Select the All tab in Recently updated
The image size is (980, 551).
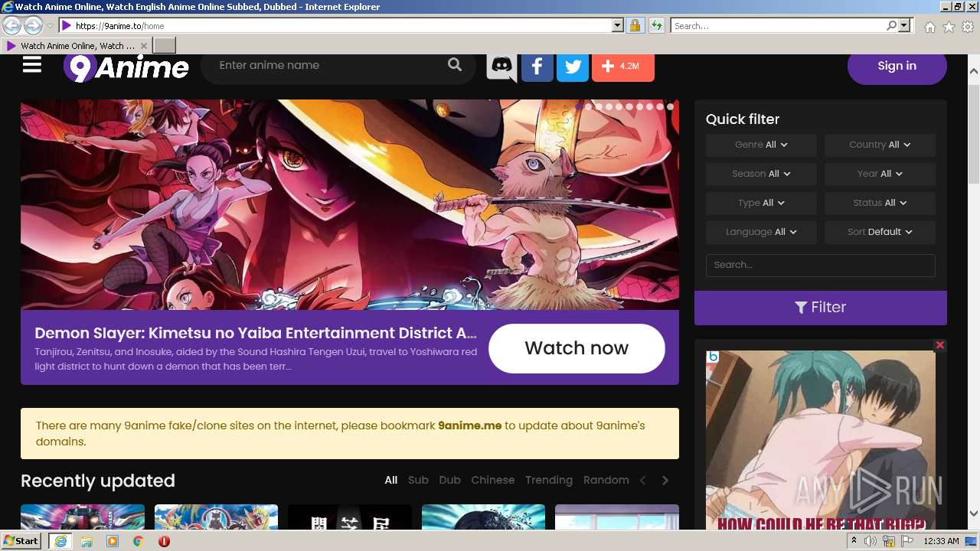click(391, 480)
